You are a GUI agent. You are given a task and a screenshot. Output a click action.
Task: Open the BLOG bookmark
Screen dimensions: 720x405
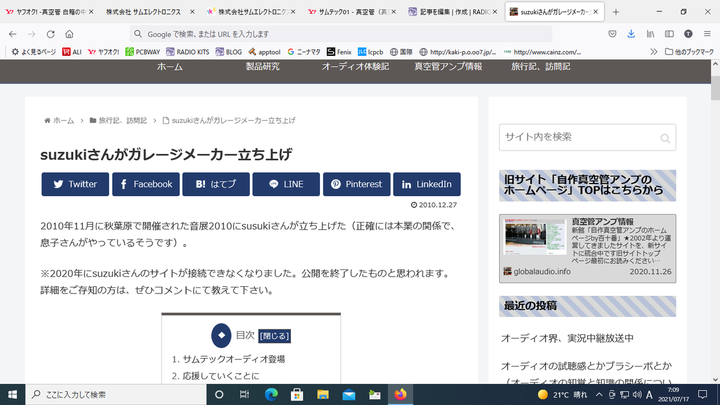229,52
